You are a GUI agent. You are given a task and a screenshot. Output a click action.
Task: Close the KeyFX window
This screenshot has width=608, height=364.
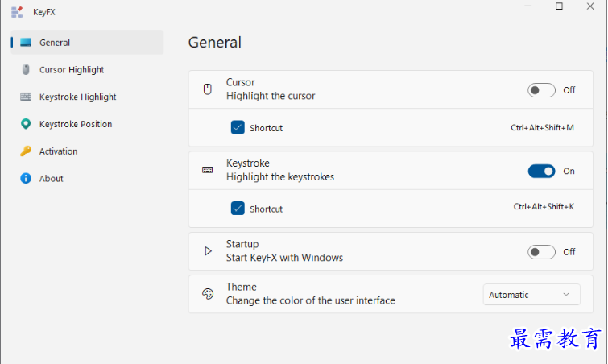[590, 6]
